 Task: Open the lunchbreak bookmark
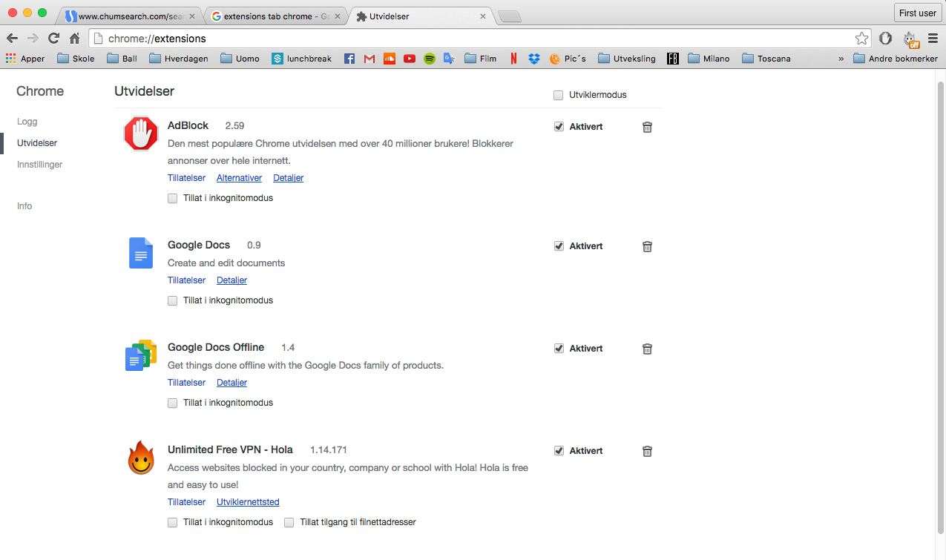point(301,59)
